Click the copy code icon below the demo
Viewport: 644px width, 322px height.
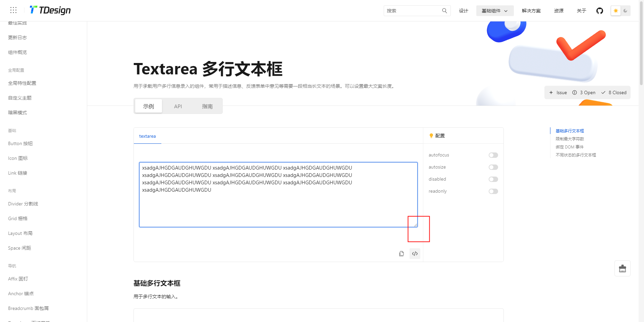tap(401, 254)
